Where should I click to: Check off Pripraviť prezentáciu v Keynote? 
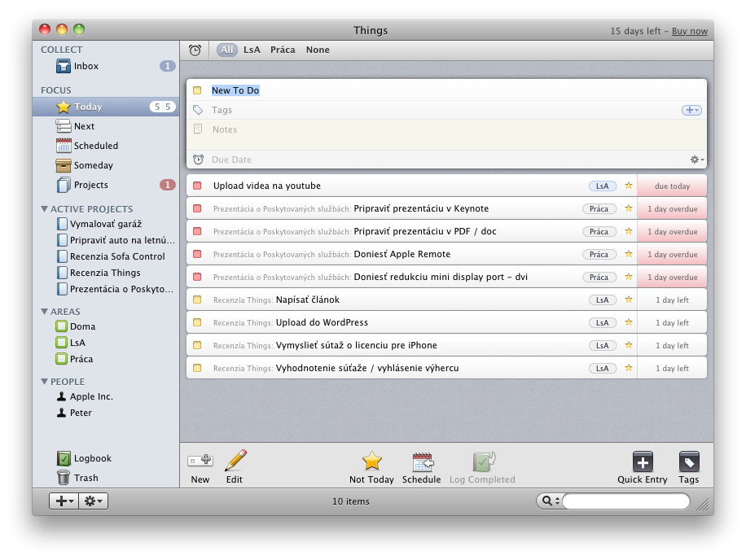coord(197,208)
